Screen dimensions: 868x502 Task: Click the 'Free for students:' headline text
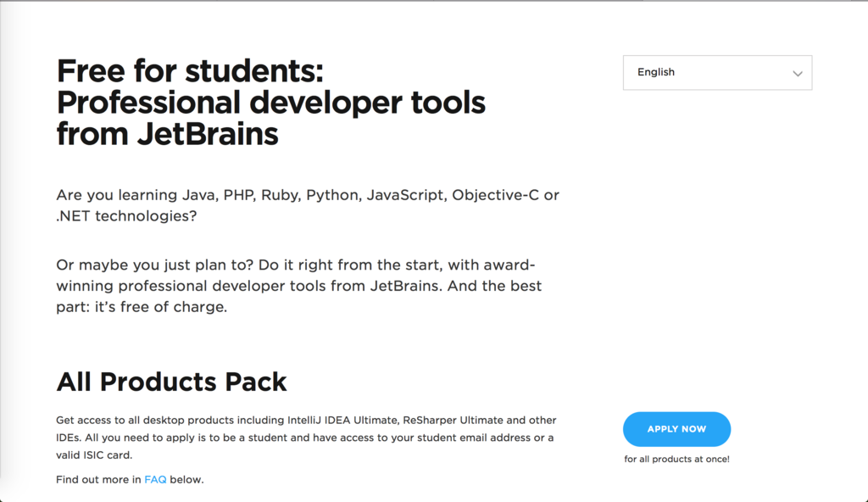(190, 71)
